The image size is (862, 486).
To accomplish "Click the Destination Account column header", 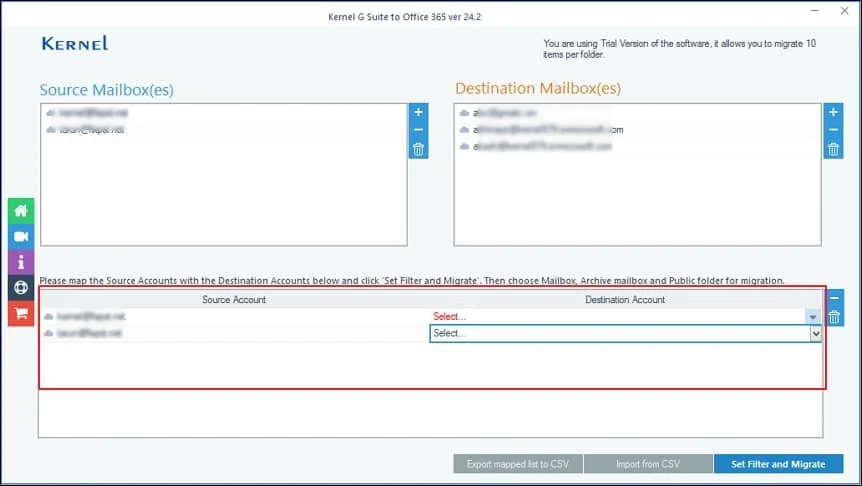I will click(625, 300).
